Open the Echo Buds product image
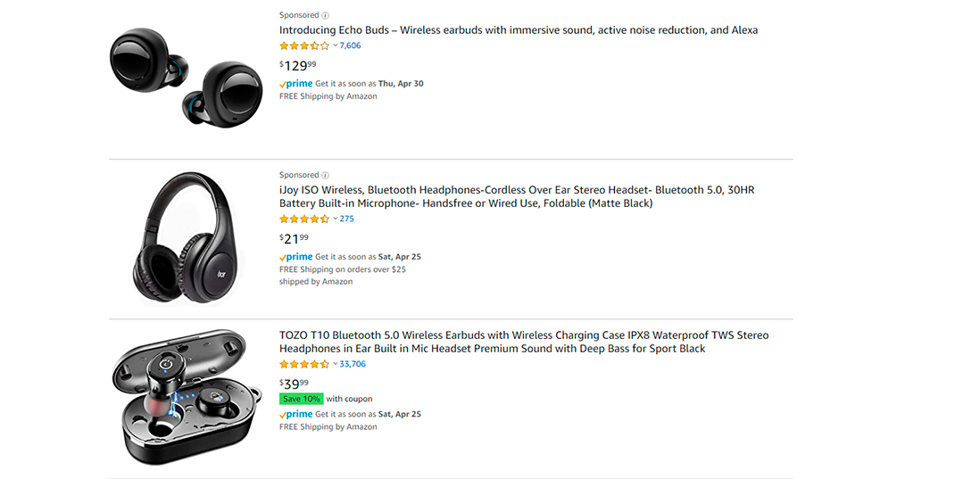The image size is (980, 479). pos(187,78)
